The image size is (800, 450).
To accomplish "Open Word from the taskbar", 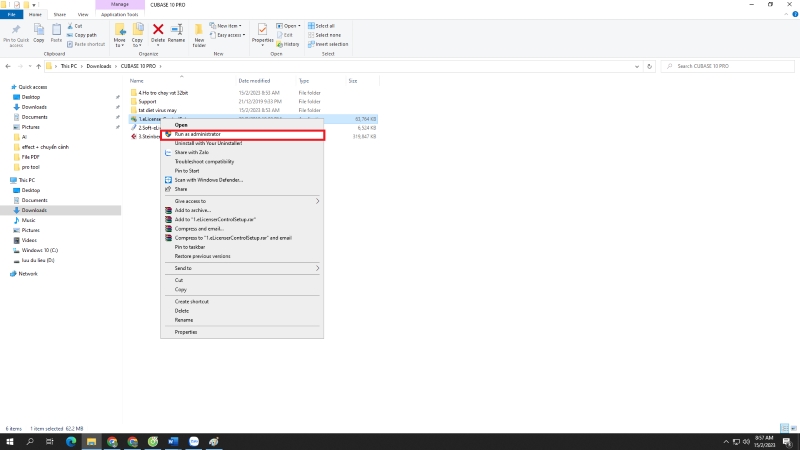I will [x=173, y=442].
